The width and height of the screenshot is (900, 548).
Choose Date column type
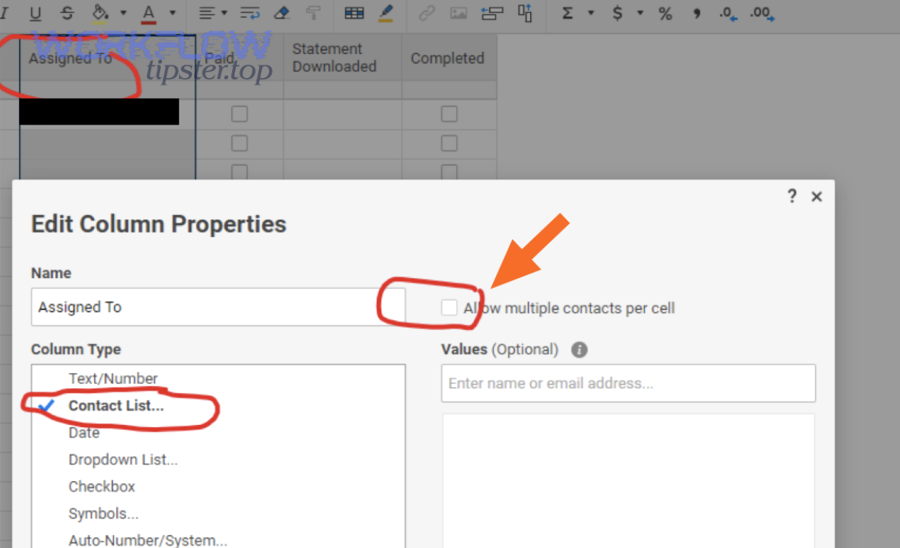click(84, 433)
